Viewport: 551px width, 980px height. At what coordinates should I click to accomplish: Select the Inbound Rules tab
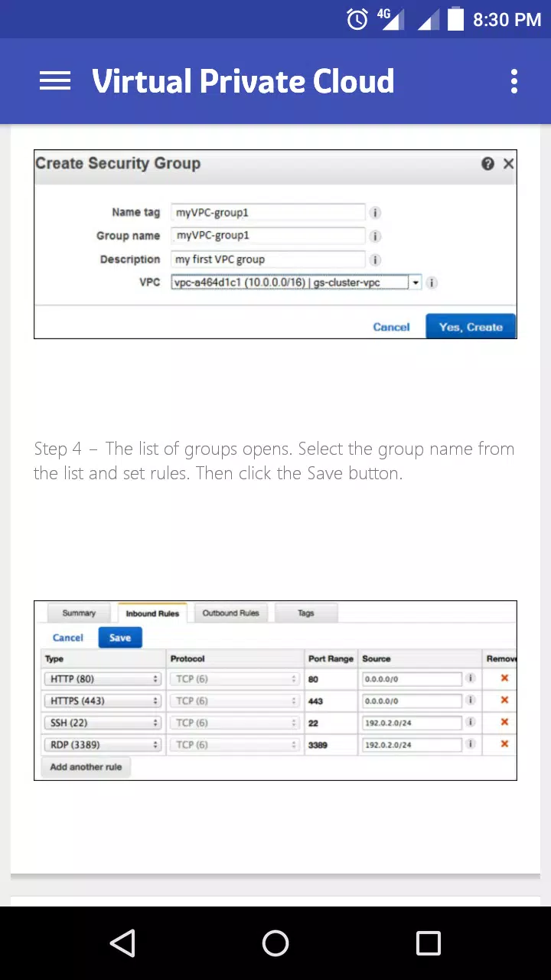click(152, 613)
